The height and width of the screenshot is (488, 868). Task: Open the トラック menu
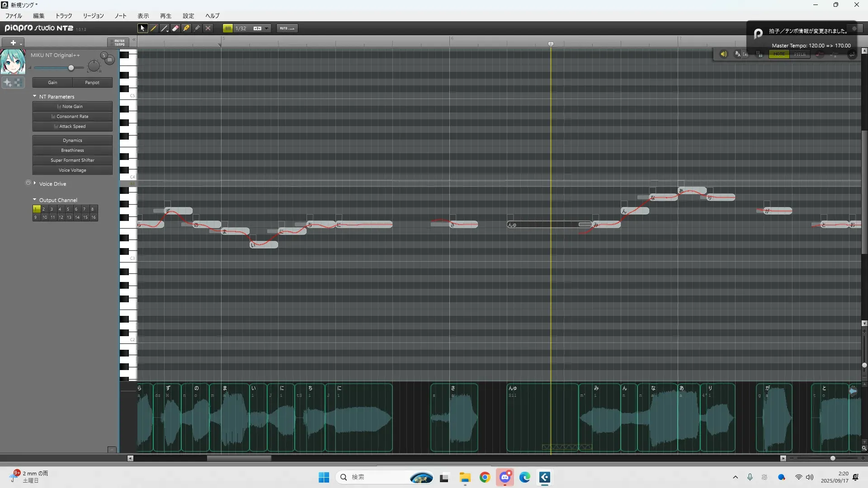point(63,16)
